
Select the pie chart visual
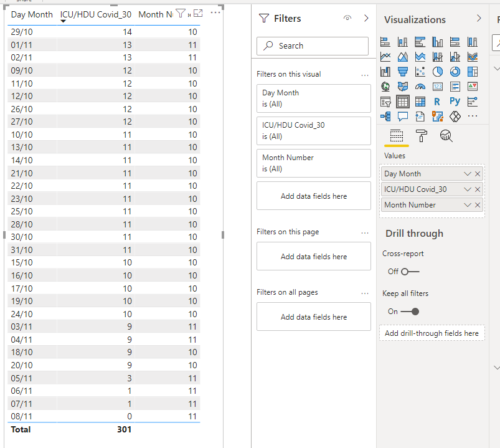438,72
